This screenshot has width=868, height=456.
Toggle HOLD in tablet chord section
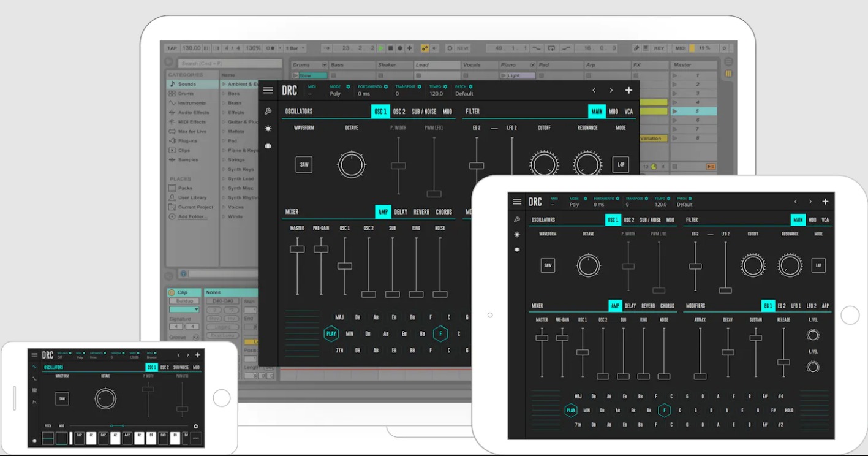[x=789, y=411]
